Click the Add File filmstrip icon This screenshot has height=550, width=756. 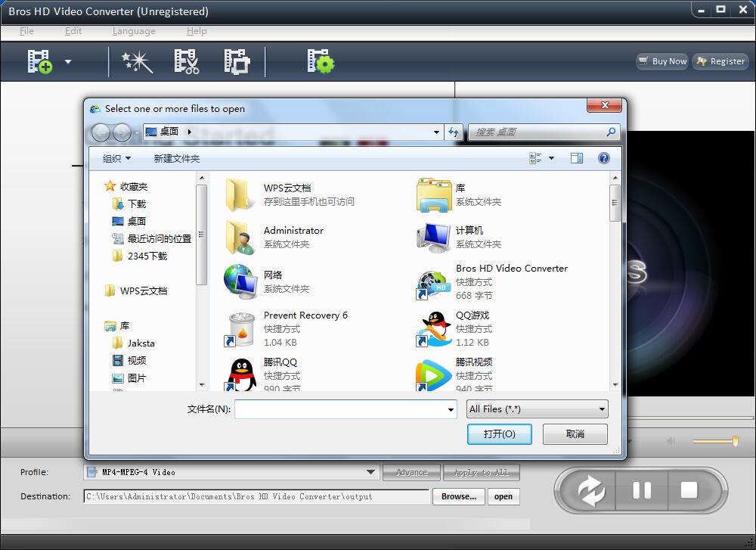point(39,61)
